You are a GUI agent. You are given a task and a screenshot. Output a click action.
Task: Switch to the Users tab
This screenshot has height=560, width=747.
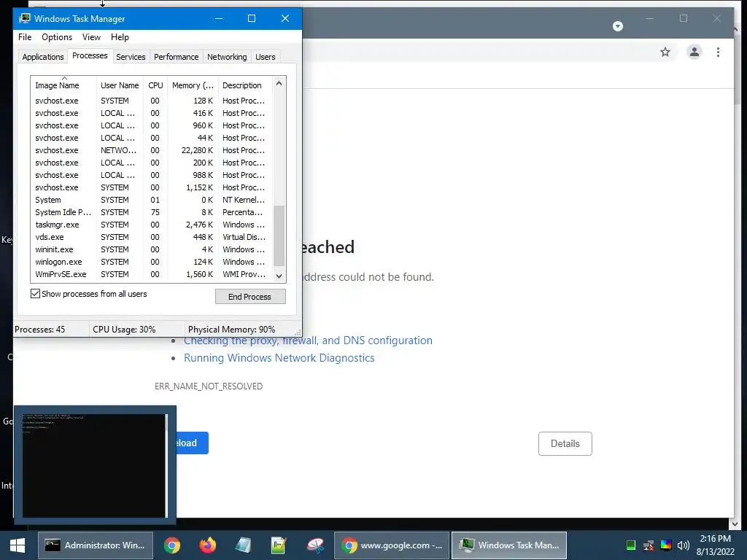pos(266,57)
